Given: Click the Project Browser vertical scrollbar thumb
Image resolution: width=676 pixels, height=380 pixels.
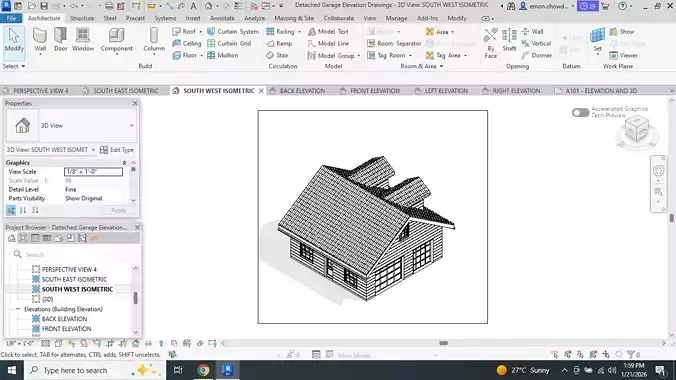Looking at the screenshot, I should coord(135,298).
